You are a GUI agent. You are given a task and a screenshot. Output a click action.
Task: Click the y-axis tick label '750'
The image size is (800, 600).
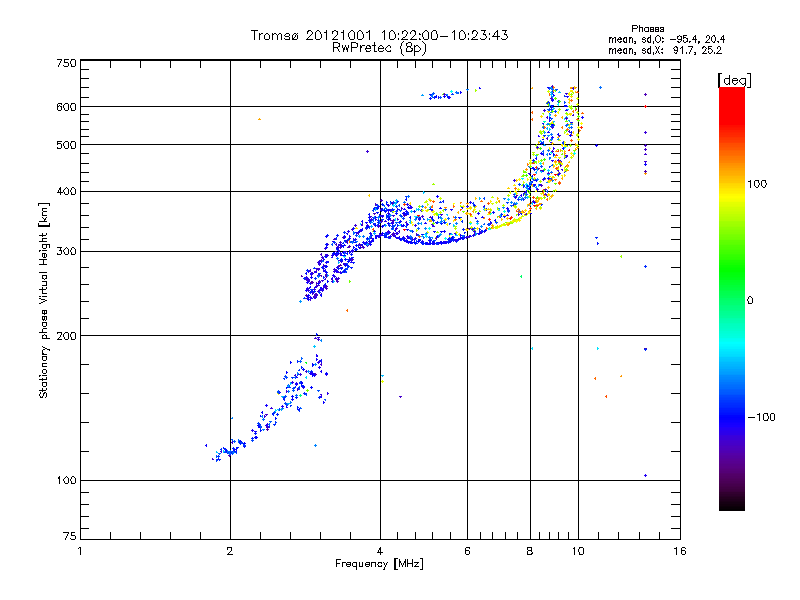tap(66, 63)
